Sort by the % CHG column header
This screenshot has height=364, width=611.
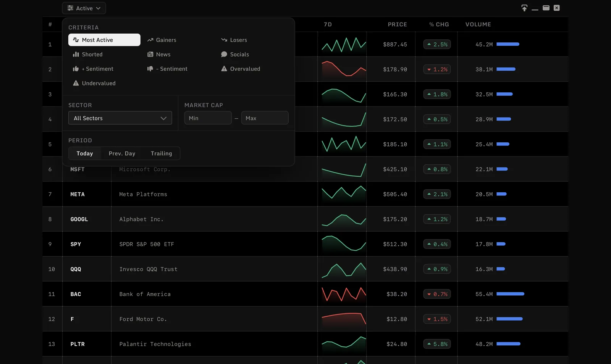[x=439, y=24]
